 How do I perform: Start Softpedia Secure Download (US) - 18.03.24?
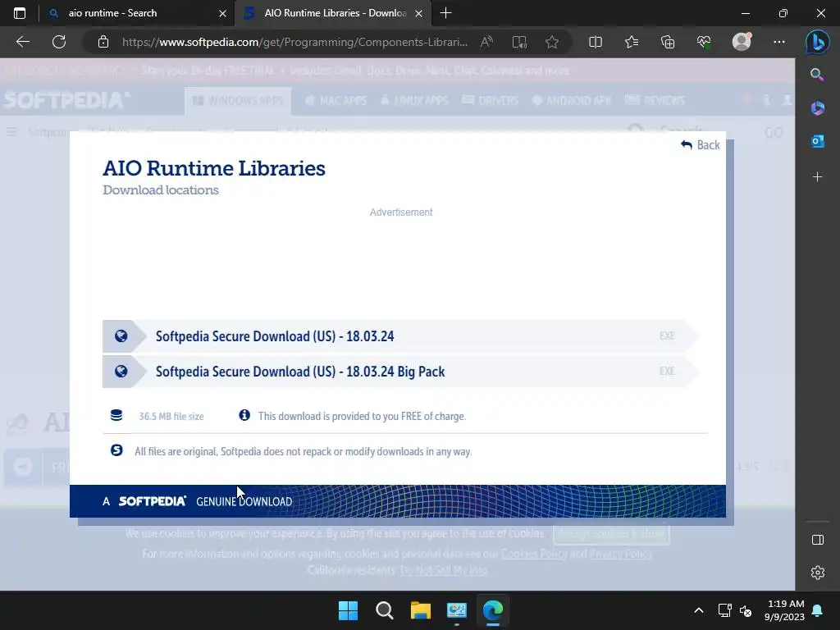pos(400,336)
